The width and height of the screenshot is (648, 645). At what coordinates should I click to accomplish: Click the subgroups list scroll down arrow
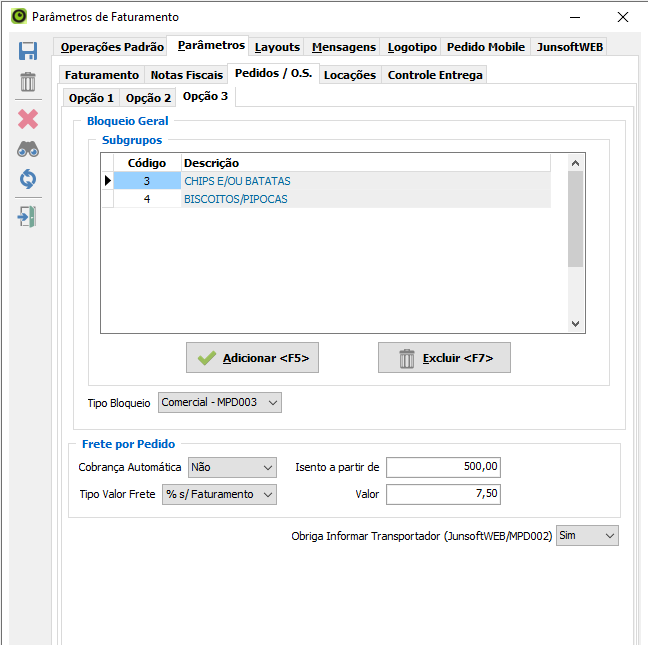pos(575,324)
